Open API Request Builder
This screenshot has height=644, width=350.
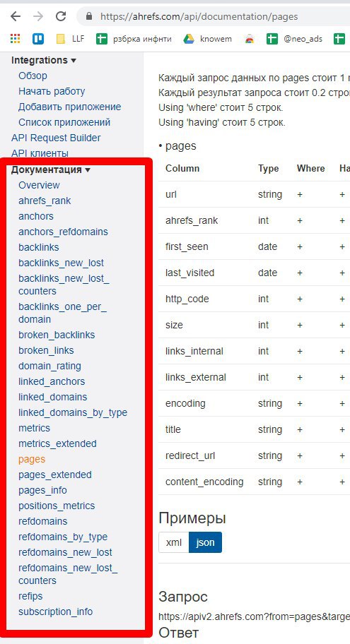tap(56, 138)
